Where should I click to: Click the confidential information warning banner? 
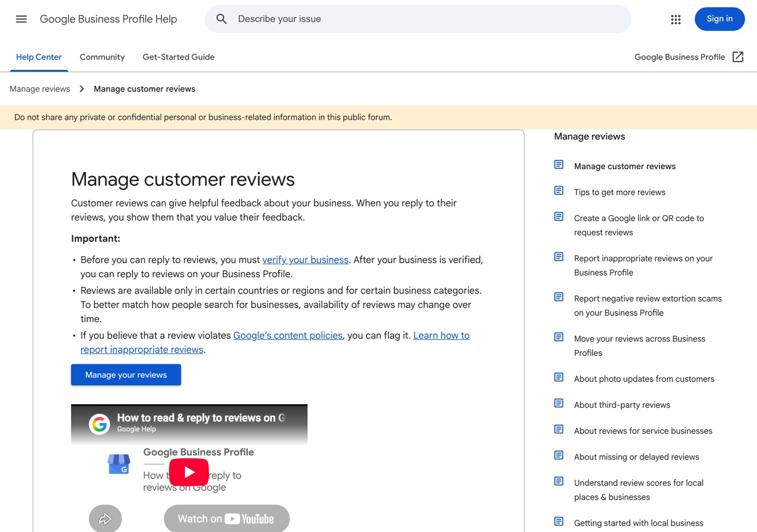pos(378,117)
